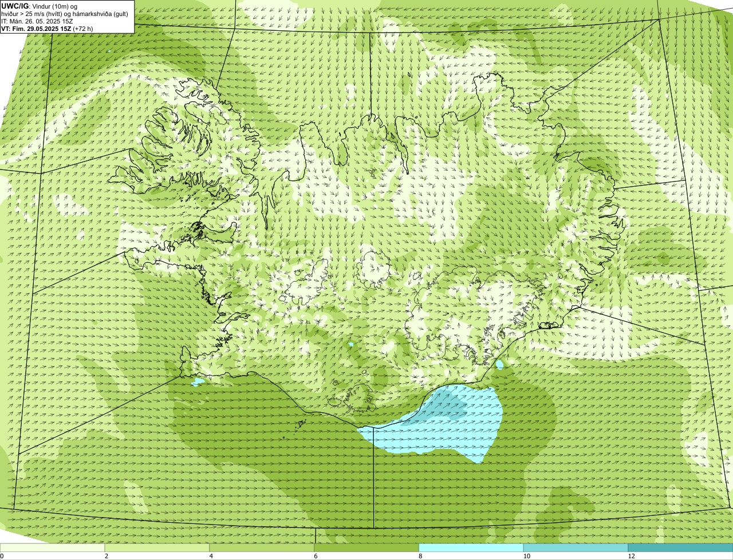
Task: Click the light green 2–4 m/s legend swatch
Action: pyautogui.click(x=157, y=547)
